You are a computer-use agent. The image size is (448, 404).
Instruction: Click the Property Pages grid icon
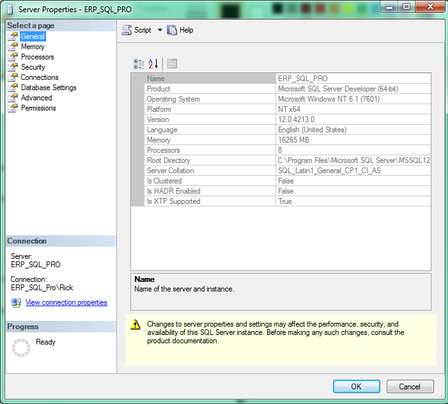[x=172, y=64]
